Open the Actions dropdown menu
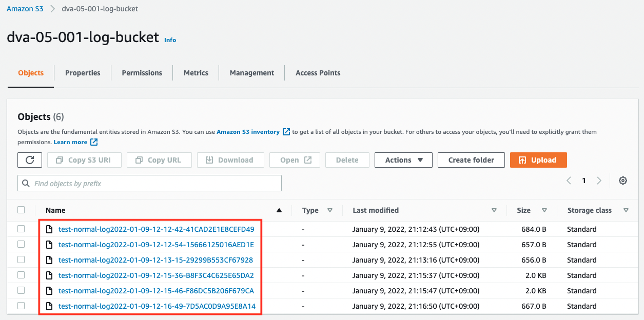644x320 pixels. pyautogui.click(x=403, y=160)
